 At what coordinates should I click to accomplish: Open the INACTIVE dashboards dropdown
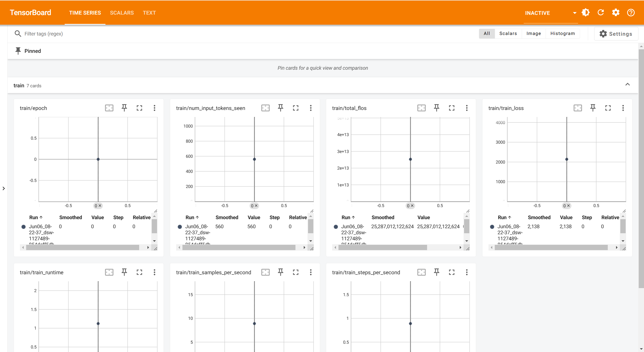(551, 13)
